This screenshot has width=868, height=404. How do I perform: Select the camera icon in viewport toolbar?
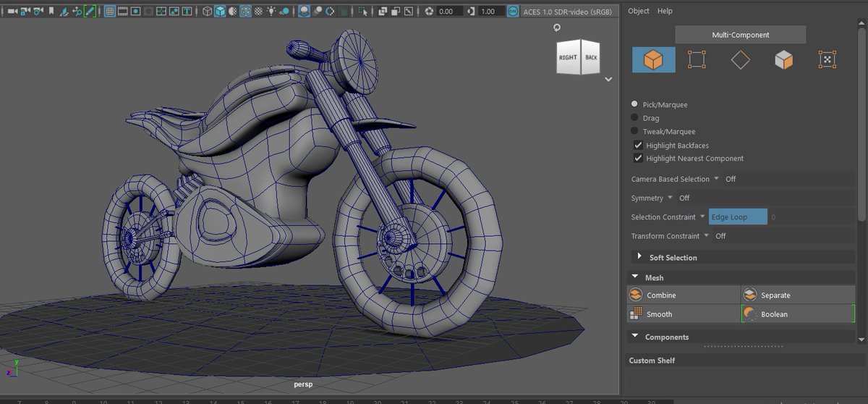click(x=12, y=12)
